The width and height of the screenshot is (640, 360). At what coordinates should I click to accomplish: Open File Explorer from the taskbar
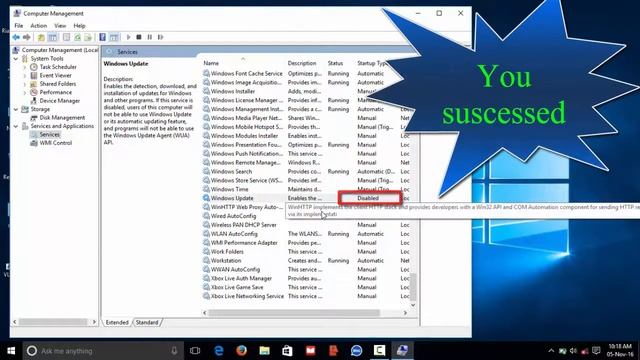(x=264, y=351)
